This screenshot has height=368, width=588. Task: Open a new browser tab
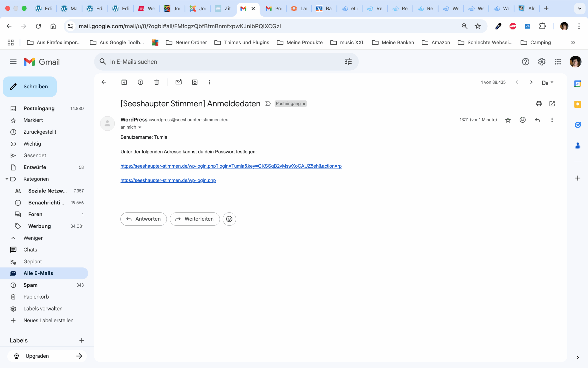point(546,8)
